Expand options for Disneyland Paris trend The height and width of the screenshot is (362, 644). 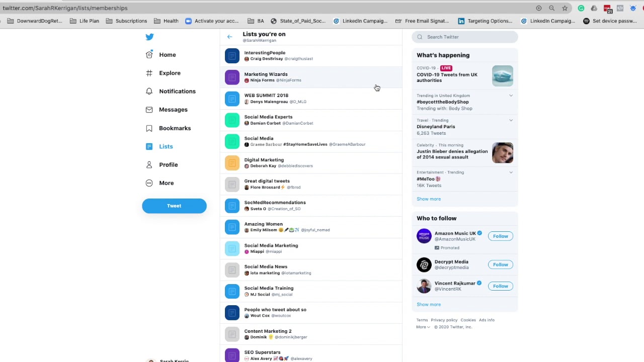click(511, 120)
